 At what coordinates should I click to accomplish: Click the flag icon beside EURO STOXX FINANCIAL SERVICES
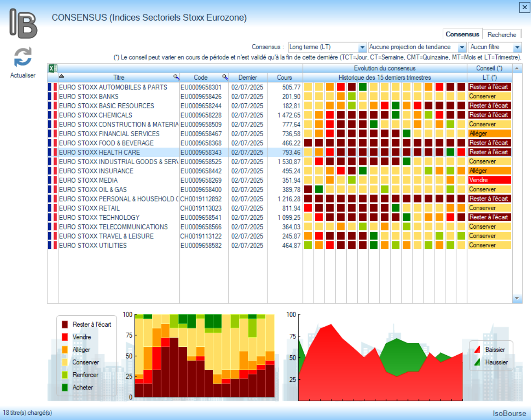(x=53, y=134)
